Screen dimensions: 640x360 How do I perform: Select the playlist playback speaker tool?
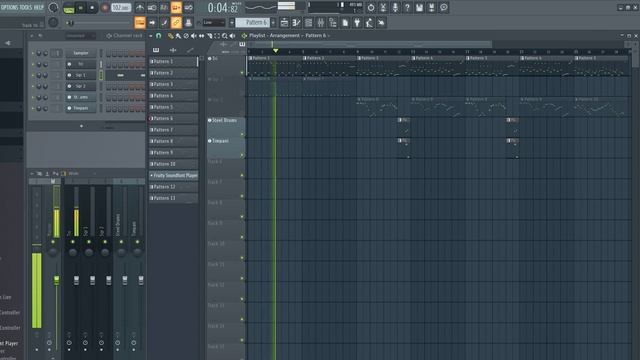point(233,36)
